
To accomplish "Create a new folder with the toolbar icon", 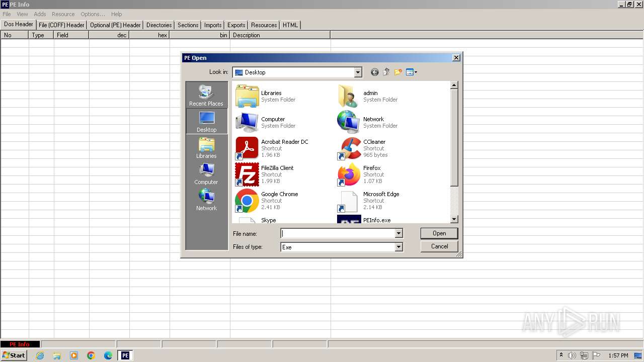I will [x=398, y=72].
